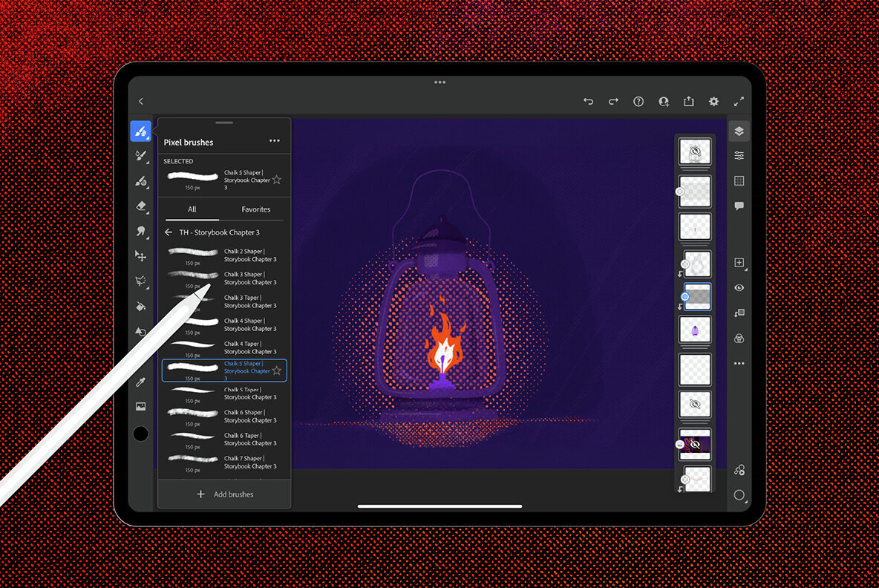879x588 pixels.
Task: Switch to the All brushes tab
Action: point(192,209)
